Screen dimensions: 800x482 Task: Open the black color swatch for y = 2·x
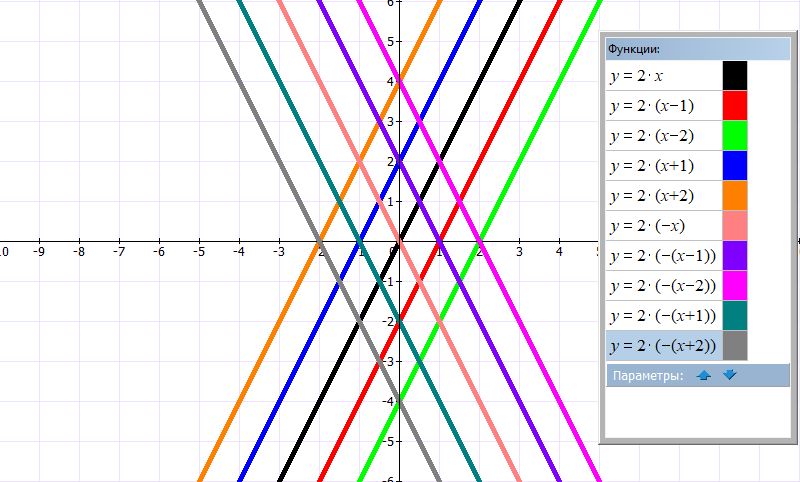click(735, 76)
